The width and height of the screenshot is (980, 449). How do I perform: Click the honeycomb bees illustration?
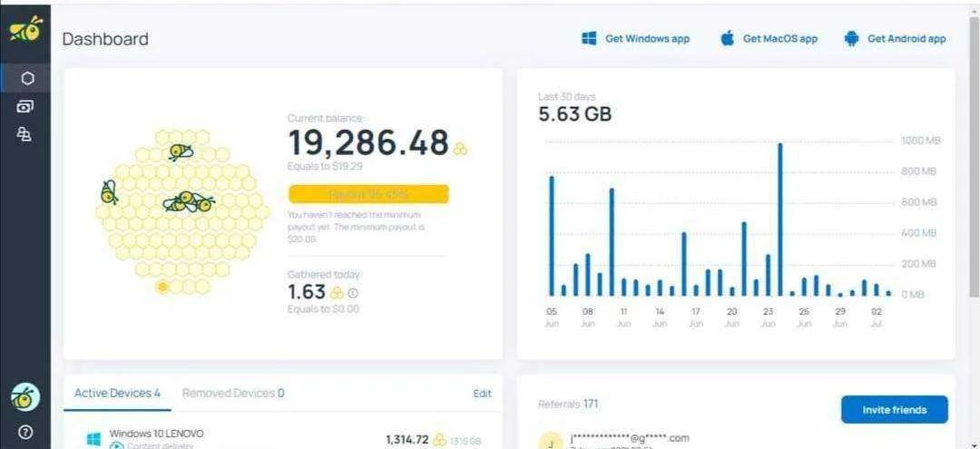tap(181, 211)
